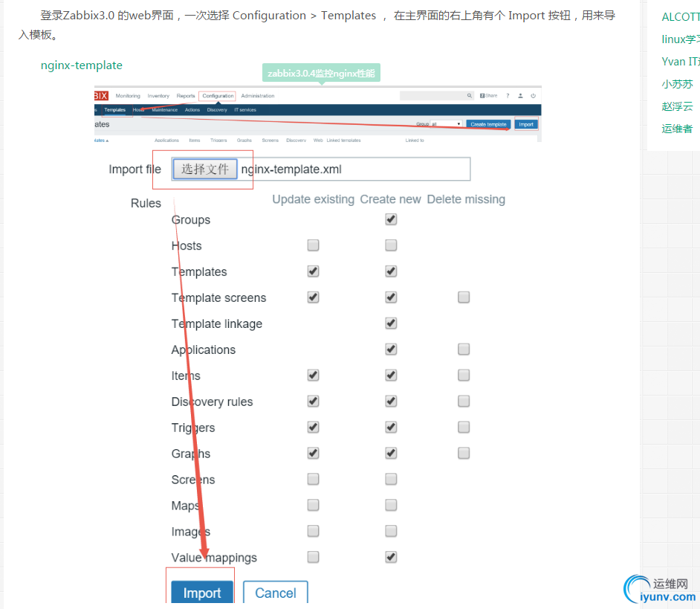Toggle Template screens Update existing checkbox
Viewport: 700px width, 609px height.
(x=314, y=297)
